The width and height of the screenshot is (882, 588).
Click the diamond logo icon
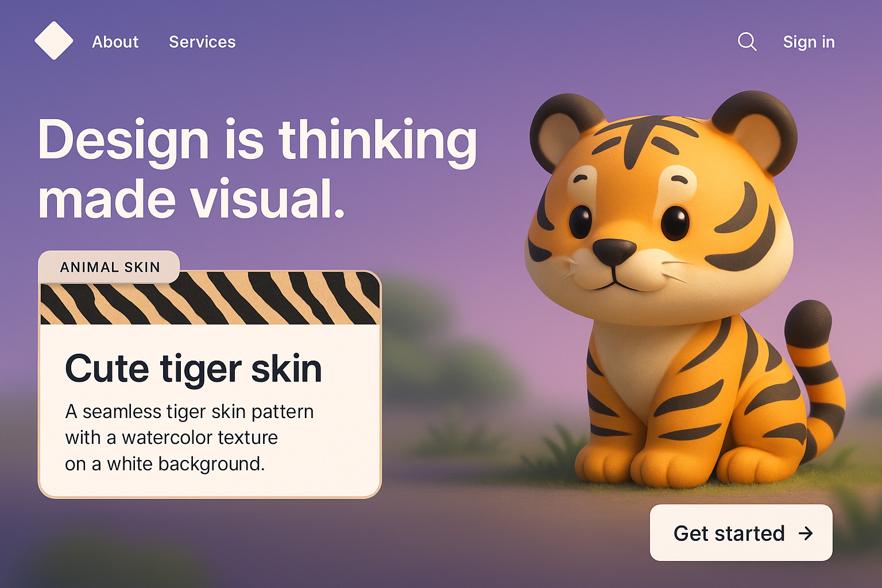point(54,41)
